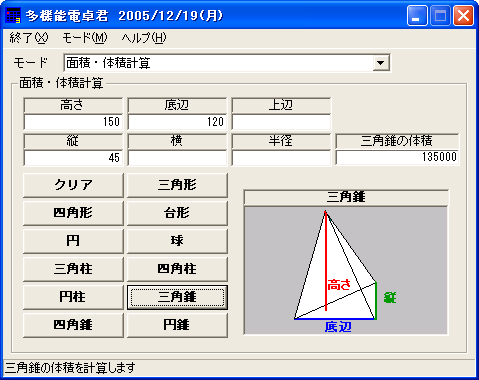
Task: Click the 三角錐 diagram heading
Action: (x=346, y=197)
